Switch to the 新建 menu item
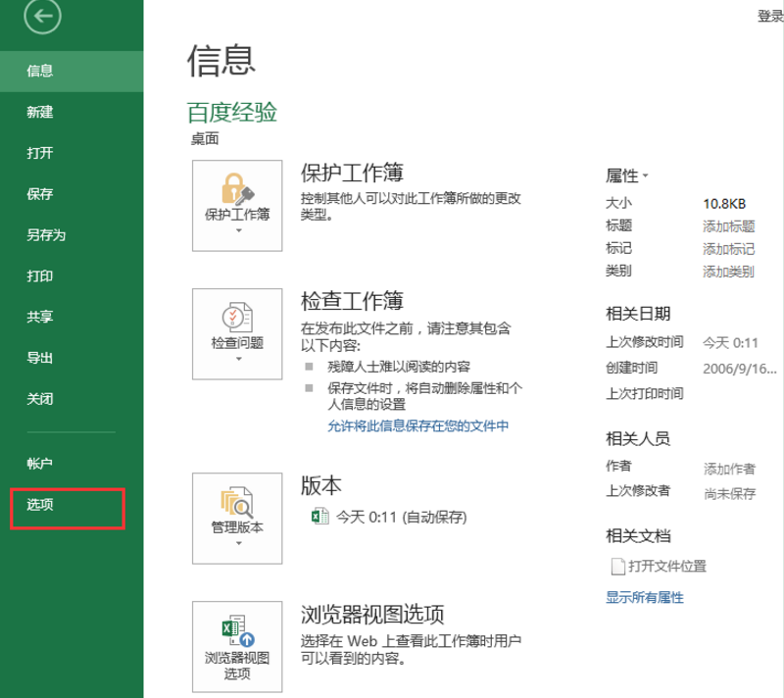Viewport: 784px width, 698px height. click(39, 112)
